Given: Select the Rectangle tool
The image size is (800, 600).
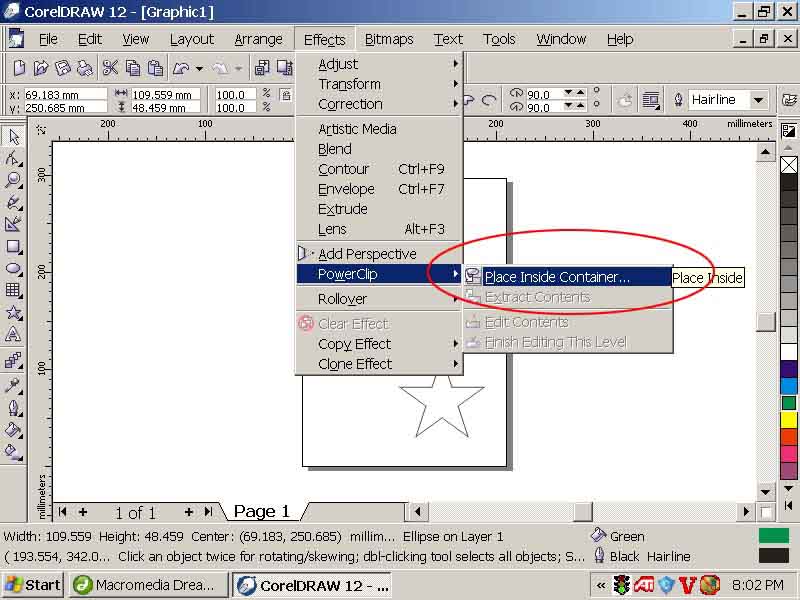Looking at the screenshot, I should tap(13, 247).
